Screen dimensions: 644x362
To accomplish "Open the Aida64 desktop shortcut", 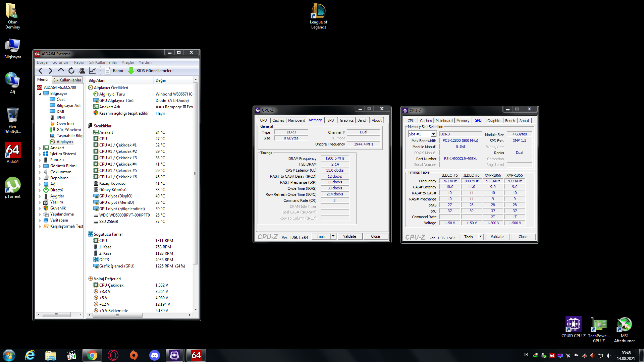I will 12,153.
